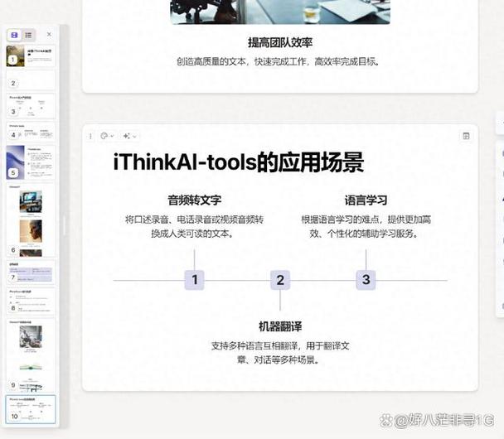Viewport: 504px width, 439px height.
Task: Click the description starting 将口述录音、电话录音
Action: coord(195,226)
